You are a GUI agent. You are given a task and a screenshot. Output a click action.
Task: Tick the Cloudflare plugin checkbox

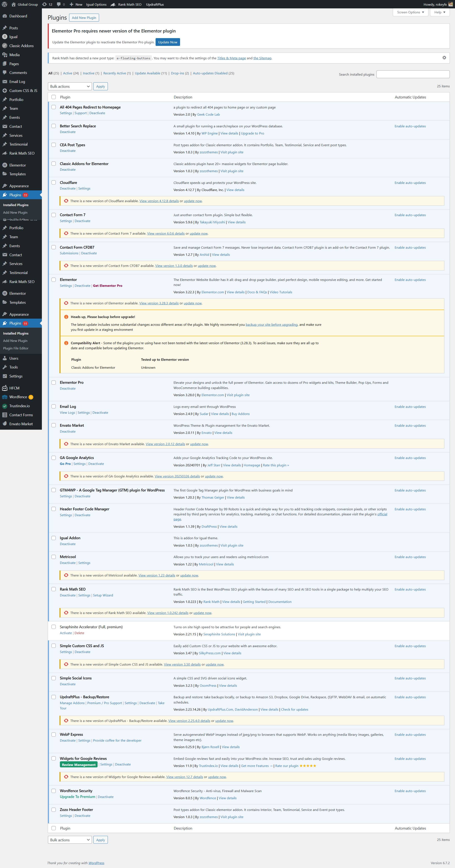click(54, 183)
